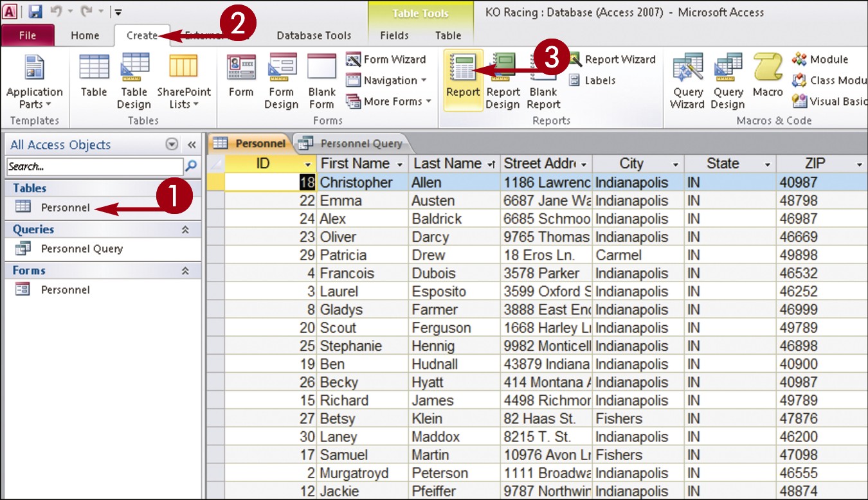Collapse the Forms group
Image resolution: width=868 pixels, height=500 pixels.
click(186, 271)
